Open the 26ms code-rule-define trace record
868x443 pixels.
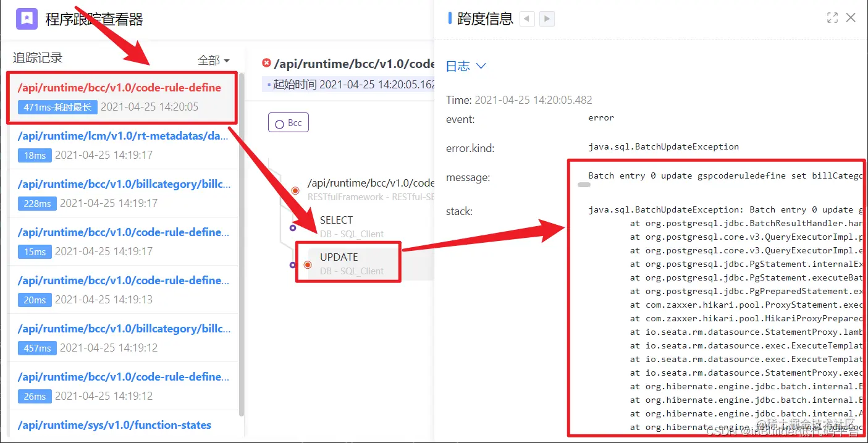(123, 386)
